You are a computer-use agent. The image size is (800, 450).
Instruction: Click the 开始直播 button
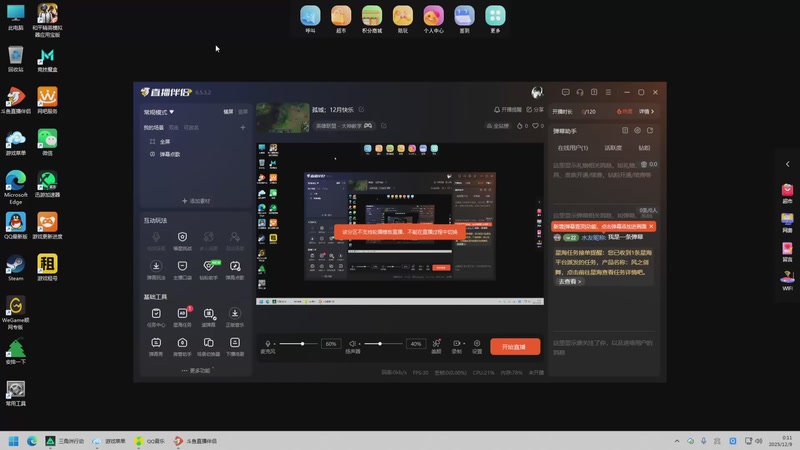(x=515, y=346)
